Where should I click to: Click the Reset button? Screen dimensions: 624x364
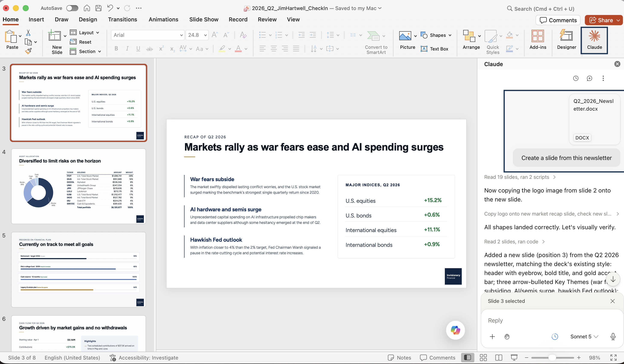(x=81, y=42)
